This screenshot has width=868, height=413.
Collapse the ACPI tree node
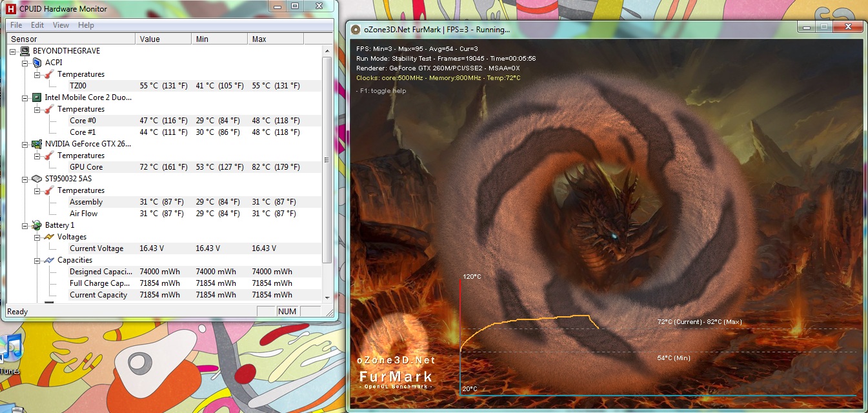pos(25,63)
